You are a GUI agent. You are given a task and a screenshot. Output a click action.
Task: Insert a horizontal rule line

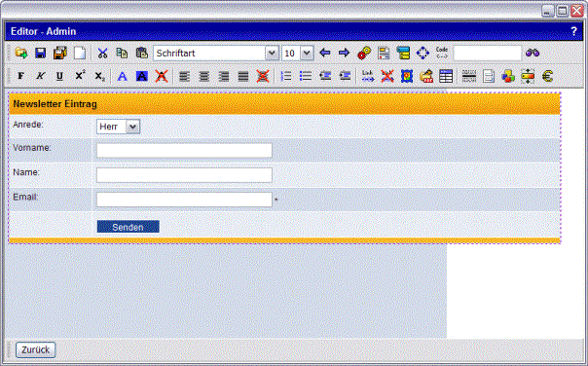469,76
